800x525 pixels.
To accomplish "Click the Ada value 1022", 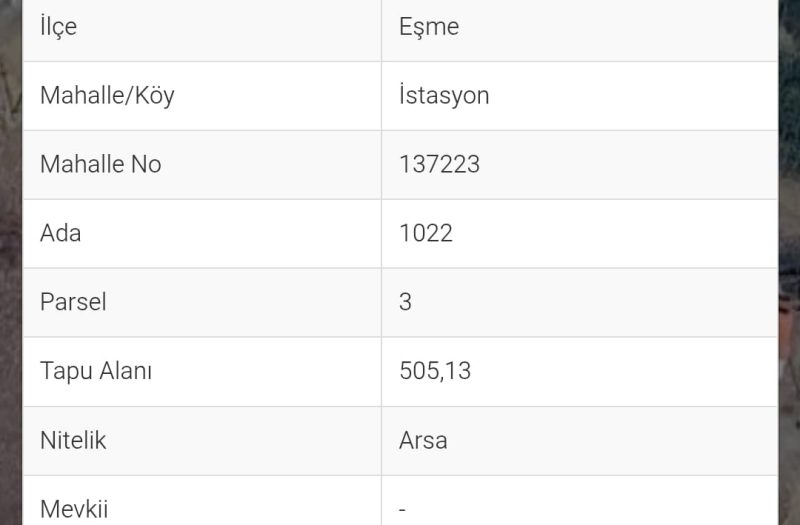I will pos(426,233).
